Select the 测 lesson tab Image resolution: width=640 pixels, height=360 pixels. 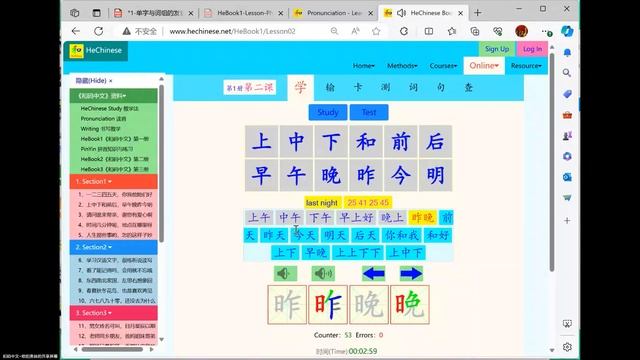(x=385, y=87)
